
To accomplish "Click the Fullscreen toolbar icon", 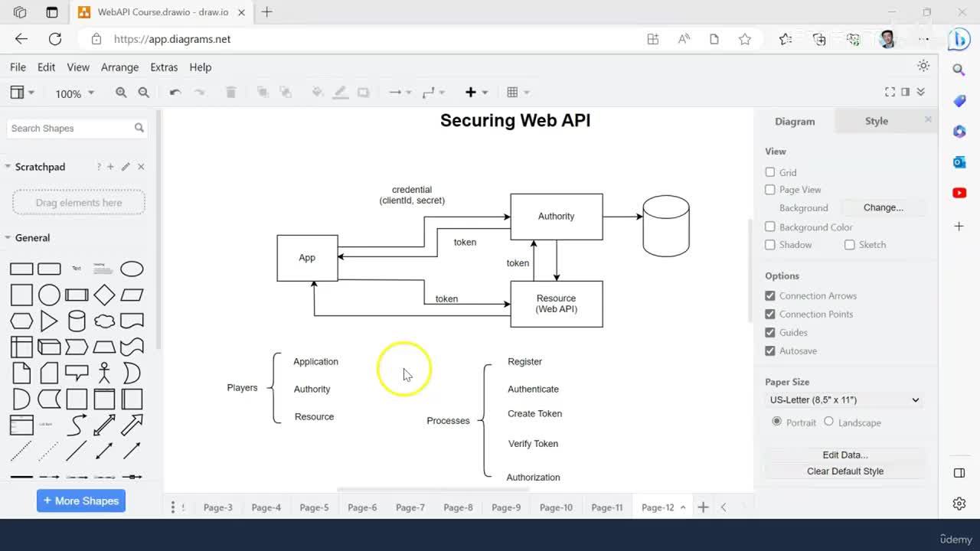I will (x=890, y=92).
